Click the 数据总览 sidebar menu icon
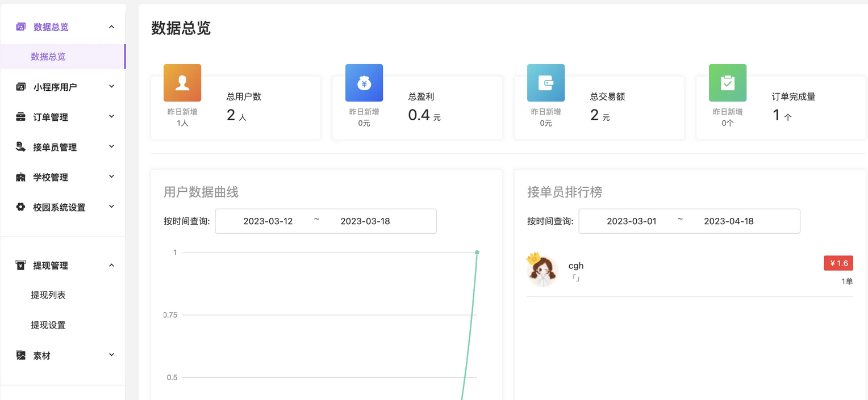The image size is (868, 400). [21, 27]
